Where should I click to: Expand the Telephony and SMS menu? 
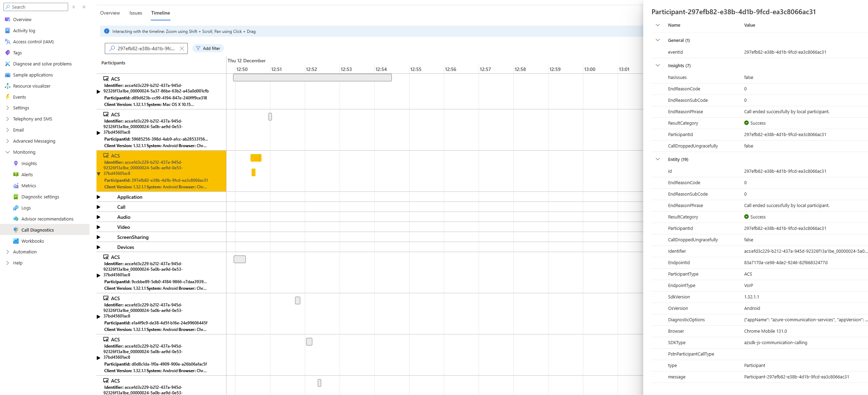coord(7,119)
